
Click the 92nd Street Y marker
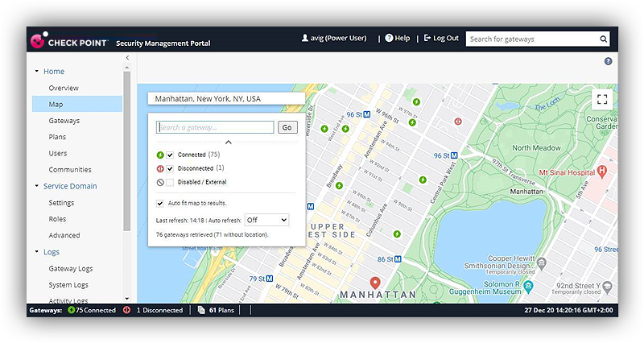(608, 287)
